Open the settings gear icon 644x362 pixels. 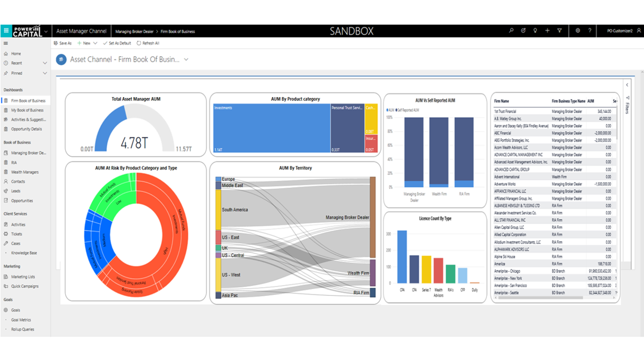pyautogui.click(x=578, y=31)
